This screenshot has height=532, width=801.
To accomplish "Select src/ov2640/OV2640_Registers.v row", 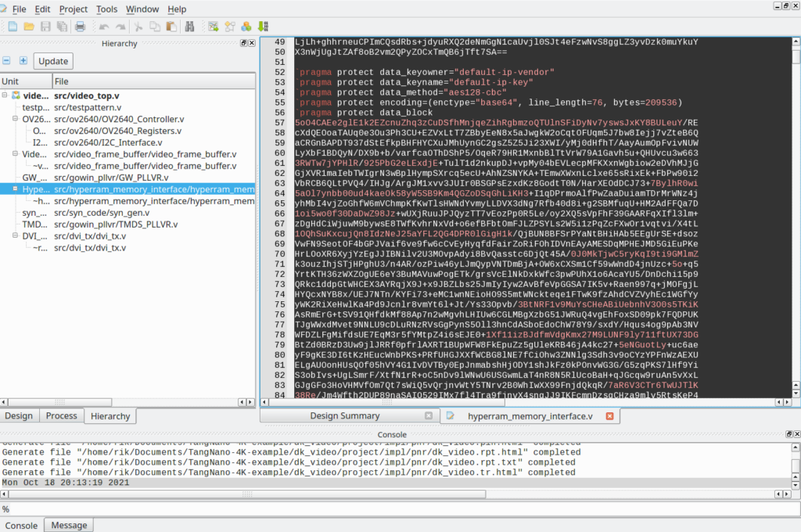I will coord(128,131).
